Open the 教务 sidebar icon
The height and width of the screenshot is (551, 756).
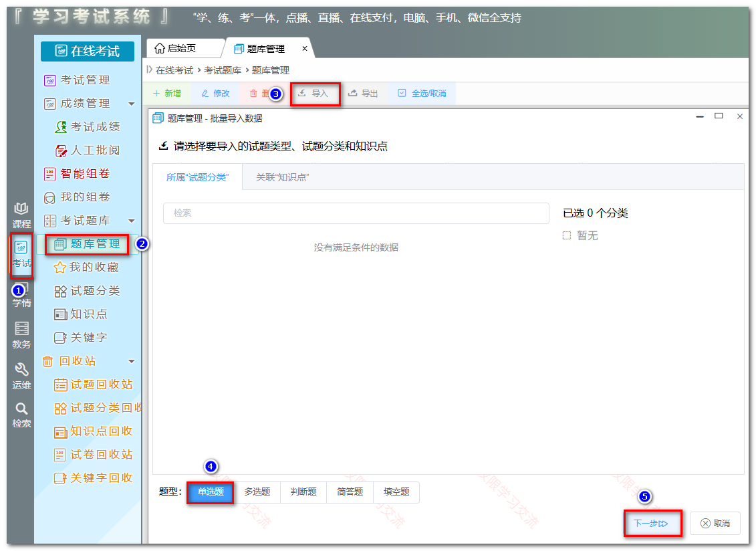click(x=21, y=335)
